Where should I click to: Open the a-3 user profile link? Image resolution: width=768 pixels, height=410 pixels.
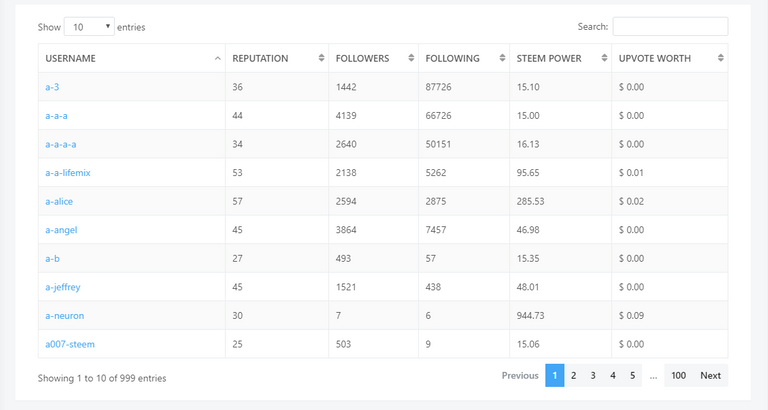[52, 87]
